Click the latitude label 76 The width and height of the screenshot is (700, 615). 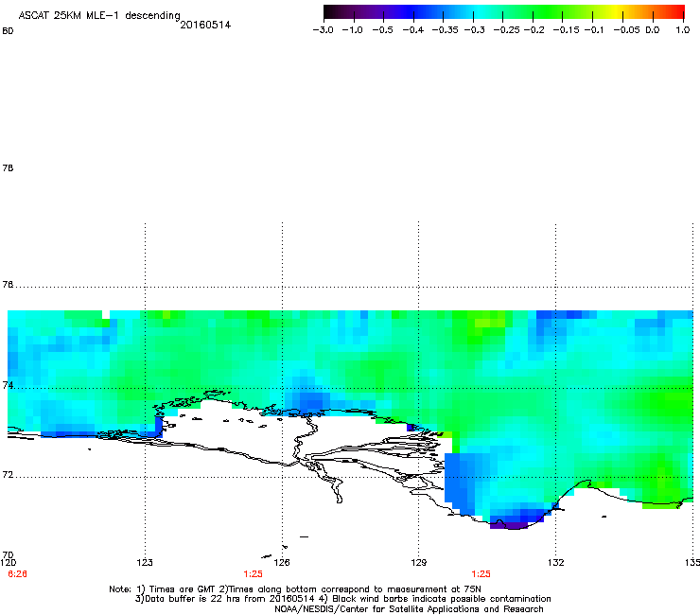point(8,284)
